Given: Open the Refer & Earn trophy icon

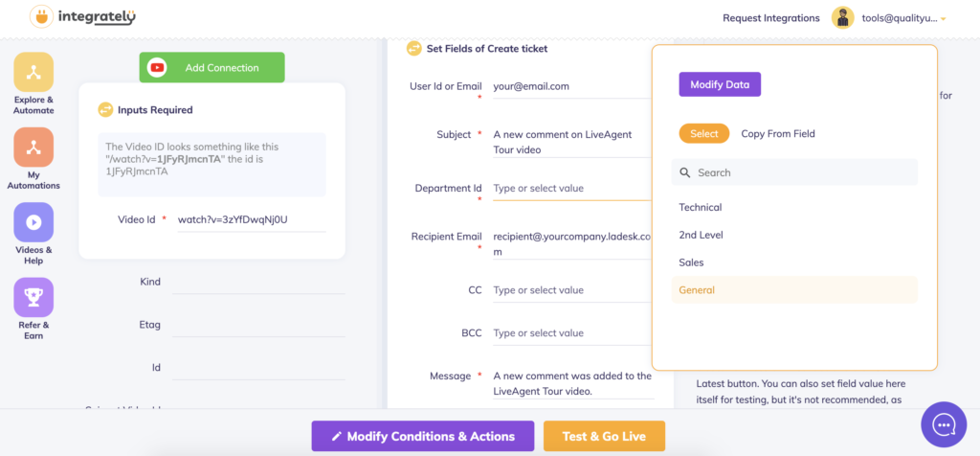Looking at the screenshot, I should (33, 297).
